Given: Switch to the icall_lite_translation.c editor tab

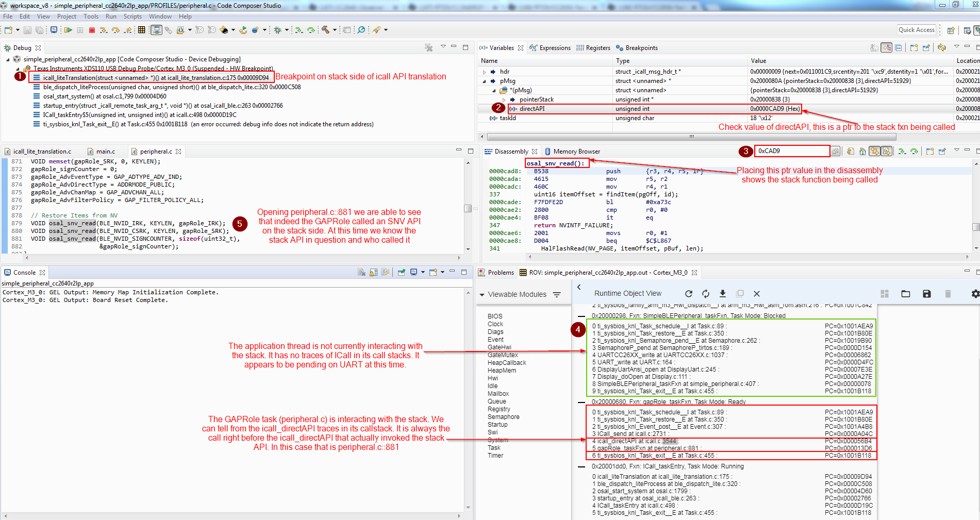Looking at the screenshot, I should point(38,152).
